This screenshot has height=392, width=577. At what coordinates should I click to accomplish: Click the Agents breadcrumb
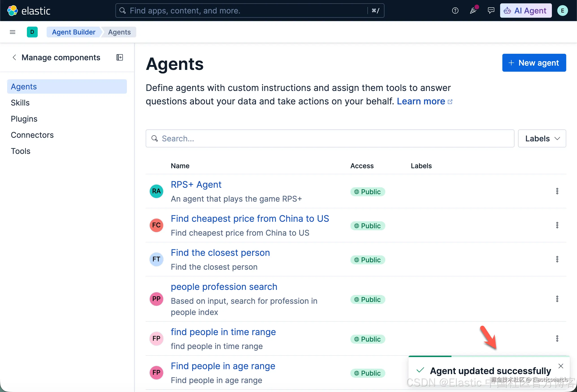(x=119, y=32)
